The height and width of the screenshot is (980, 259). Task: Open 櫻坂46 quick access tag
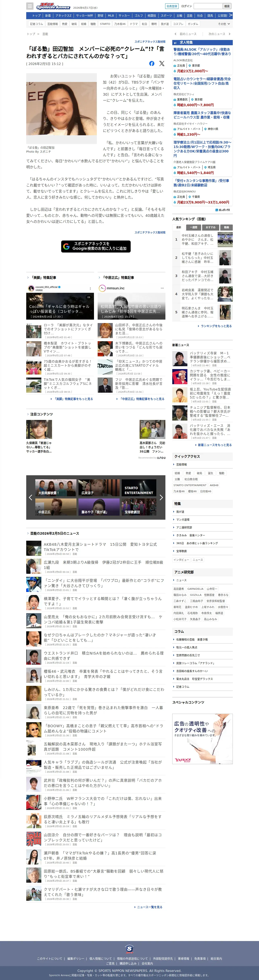pyautogui.click(x=192, y=491)
